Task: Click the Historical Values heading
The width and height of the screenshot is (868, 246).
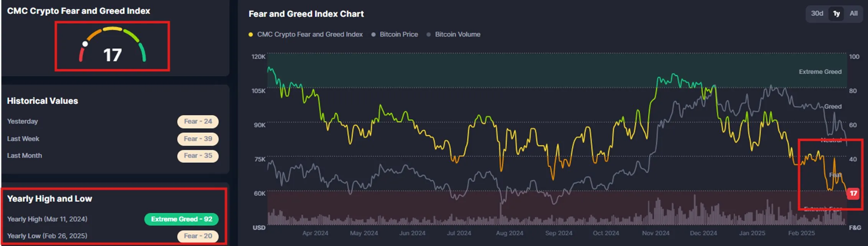Action: pos(43,101)
